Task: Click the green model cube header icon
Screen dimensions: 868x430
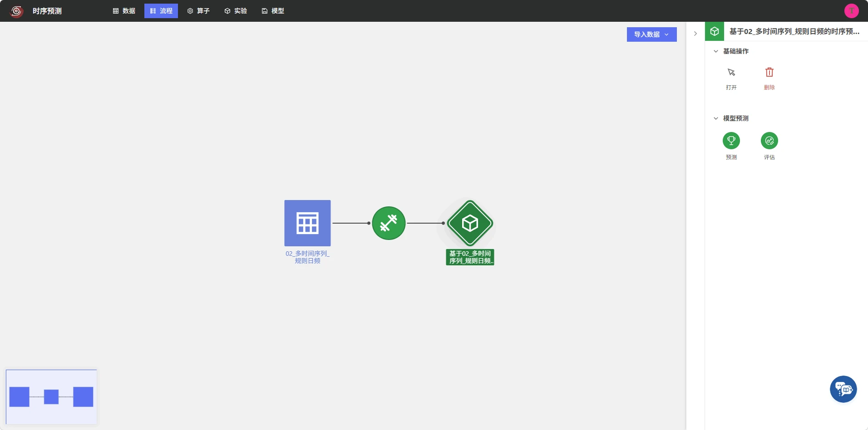Action: 715,31
